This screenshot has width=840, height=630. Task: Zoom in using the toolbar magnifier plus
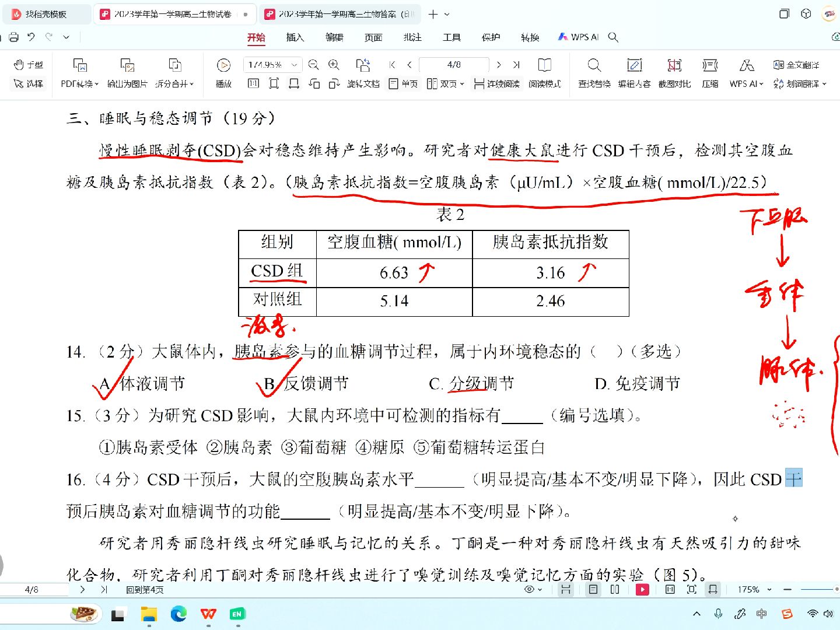[x=334, y=65]
